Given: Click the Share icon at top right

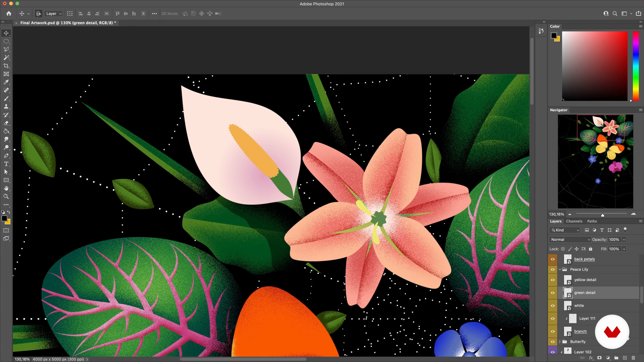Looking at the screenshot, I should click(x=638, y=13).
